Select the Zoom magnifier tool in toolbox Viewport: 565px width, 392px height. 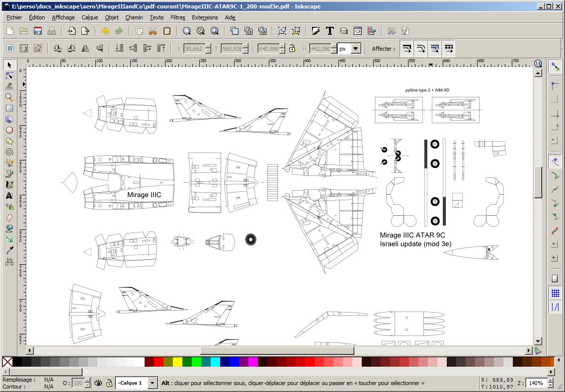click(x=9, y=97)
